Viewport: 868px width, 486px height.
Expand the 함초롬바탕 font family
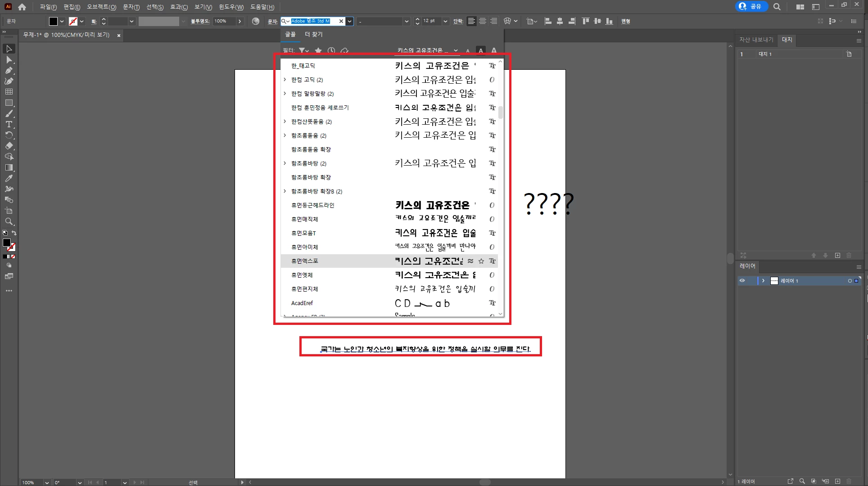[285, 163]
